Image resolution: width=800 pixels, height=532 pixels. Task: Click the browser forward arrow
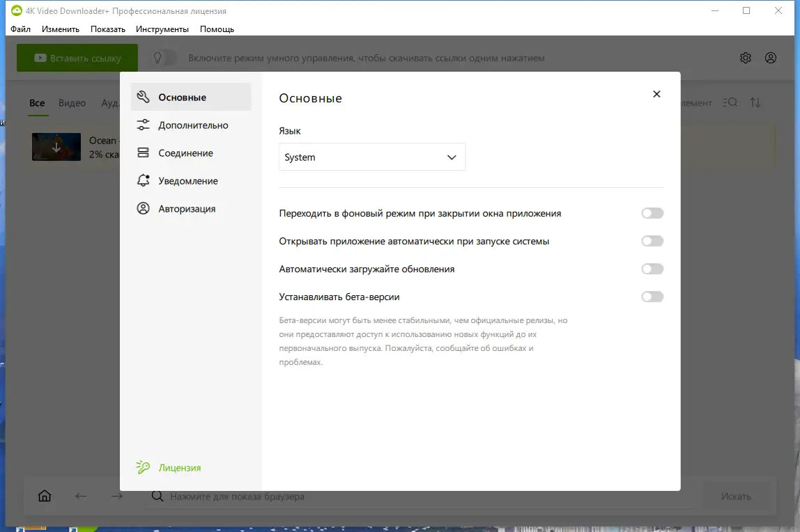click(x=117, y=496)
